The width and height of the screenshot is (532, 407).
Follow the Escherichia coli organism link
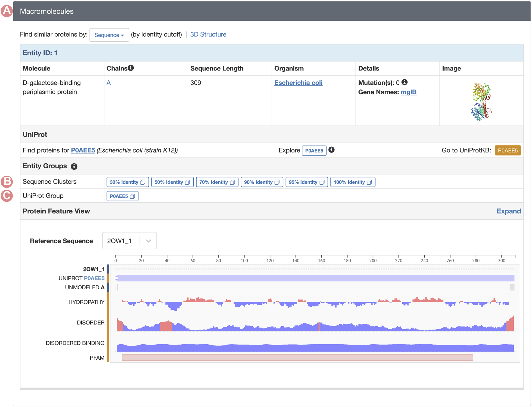point(298,83)
